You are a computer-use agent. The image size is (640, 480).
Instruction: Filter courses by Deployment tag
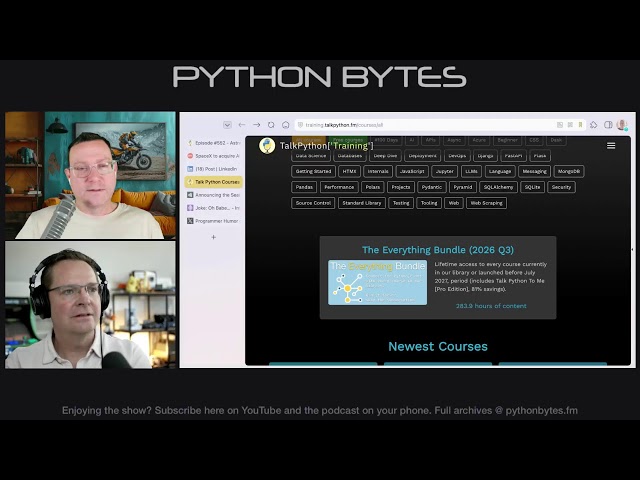click(x=422, y=156)
